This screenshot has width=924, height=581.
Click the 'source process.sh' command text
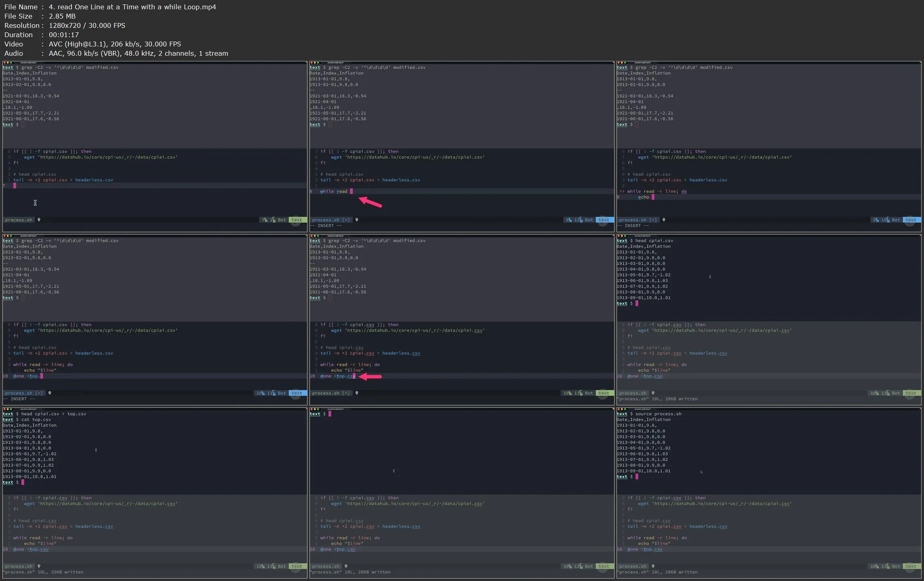pyautogui.click(x=658, y=414)
